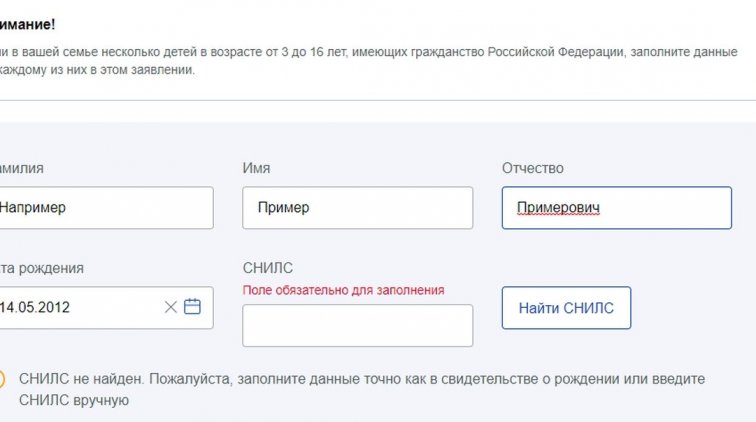This screenshot has width=756, height=422.
Task: Click the 'каждому из них в этом заявлении' line
Action: coord(98,71)
